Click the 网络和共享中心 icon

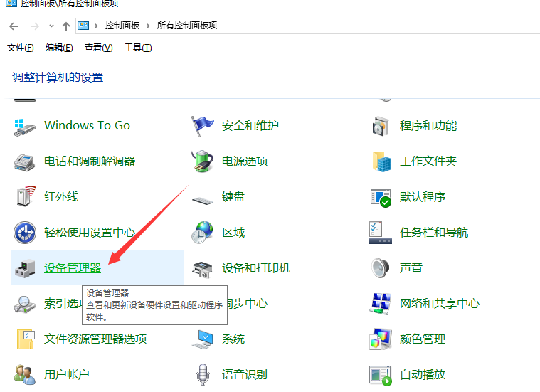click(381, 304)
